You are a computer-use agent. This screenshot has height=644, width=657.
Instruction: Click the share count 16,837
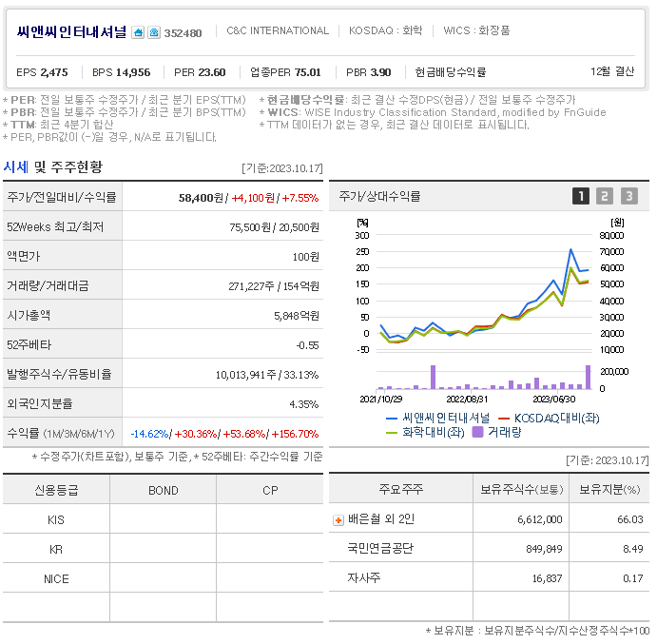point(548,579)
